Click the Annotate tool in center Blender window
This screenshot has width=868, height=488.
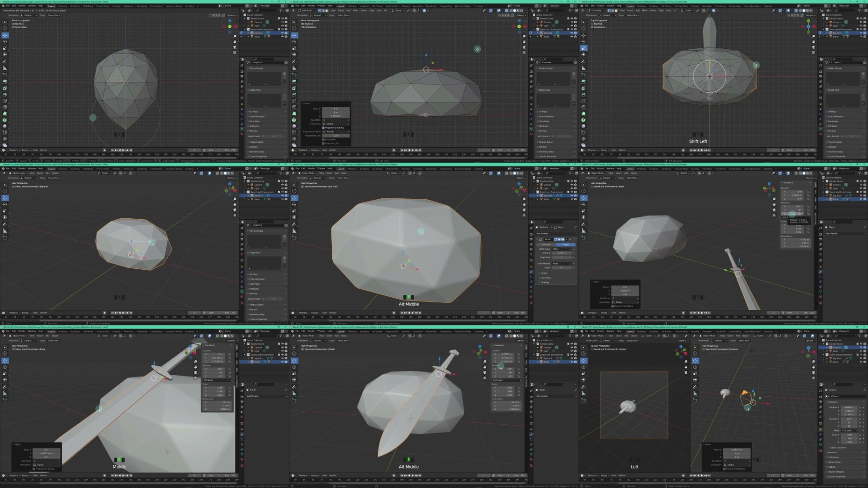coord(294,224)
